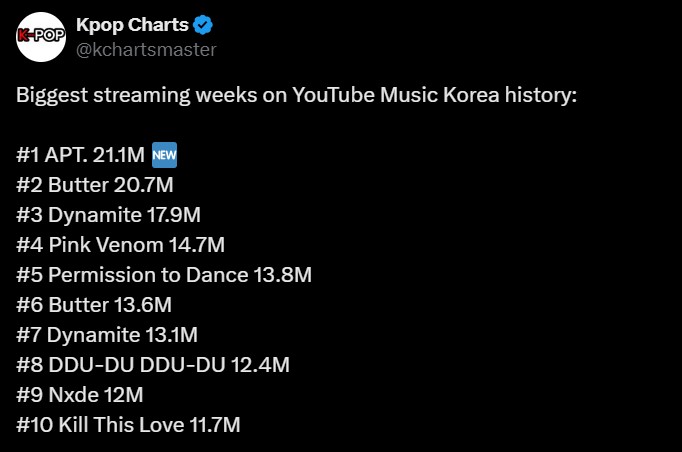This screenshot has height=452, width=682.
Task: Click the #8 DDU-DU DDU-DU entry
Action: pyautogui.click(x=153, y=365)
